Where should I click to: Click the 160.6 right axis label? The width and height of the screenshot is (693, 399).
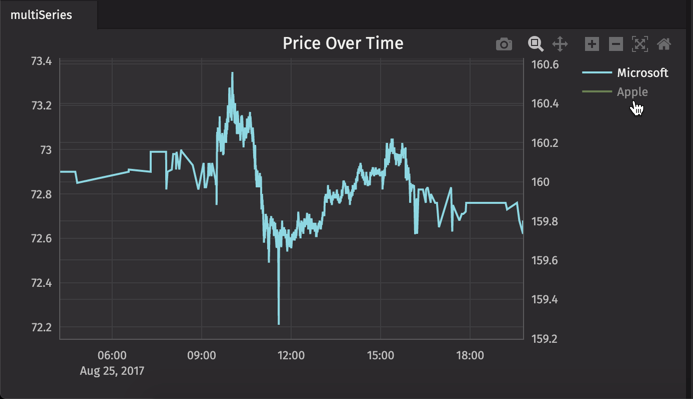[x=545, y=65]
